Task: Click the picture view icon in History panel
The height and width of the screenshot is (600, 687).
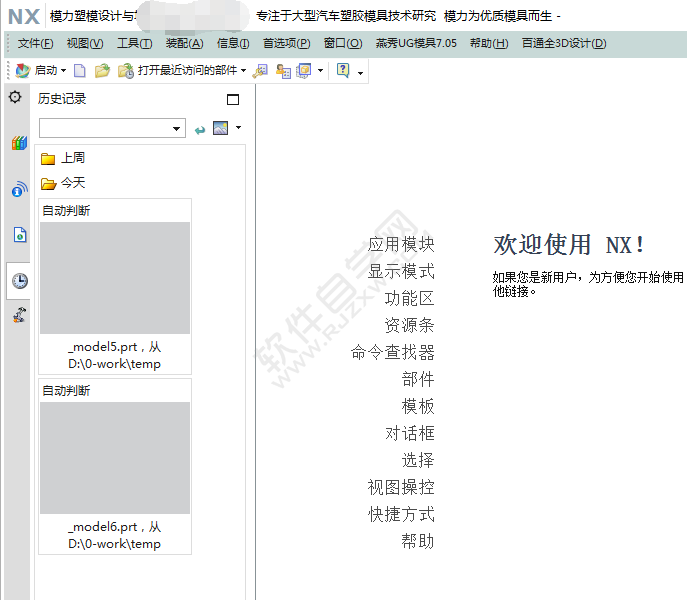Action: pos(220,128)
